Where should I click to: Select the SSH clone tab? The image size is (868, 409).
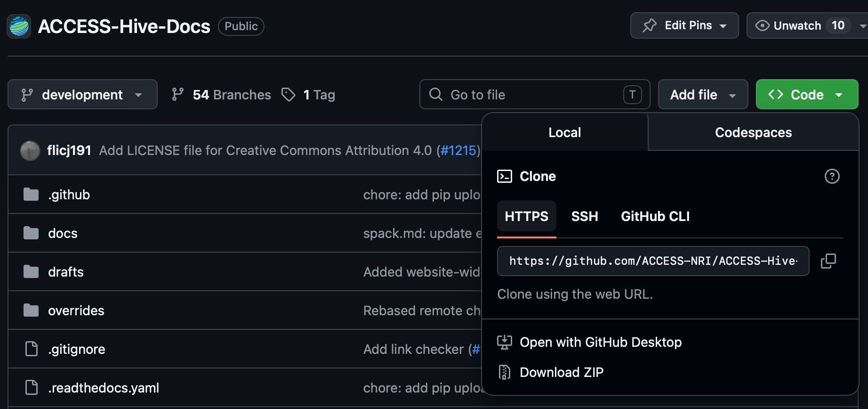[585, 216]
